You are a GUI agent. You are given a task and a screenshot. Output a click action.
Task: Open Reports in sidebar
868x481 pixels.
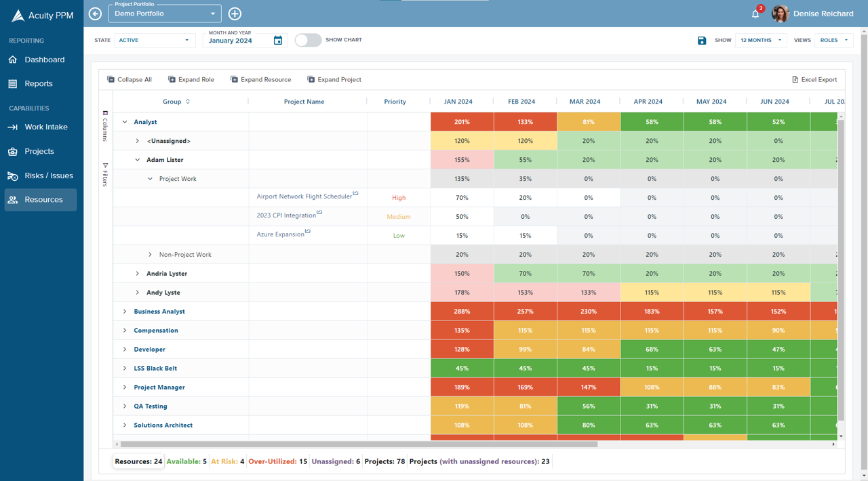click(41, 84)
